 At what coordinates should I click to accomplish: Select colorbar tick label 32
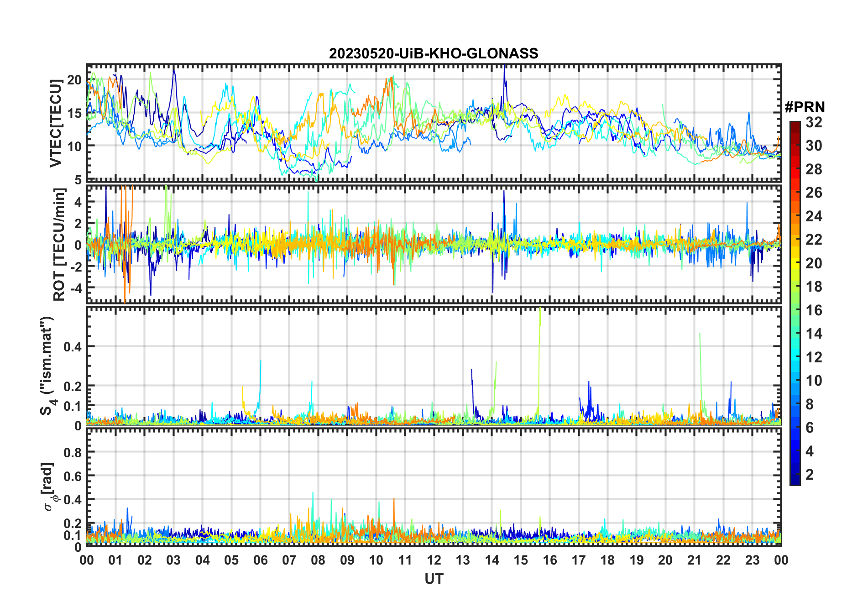814,122
